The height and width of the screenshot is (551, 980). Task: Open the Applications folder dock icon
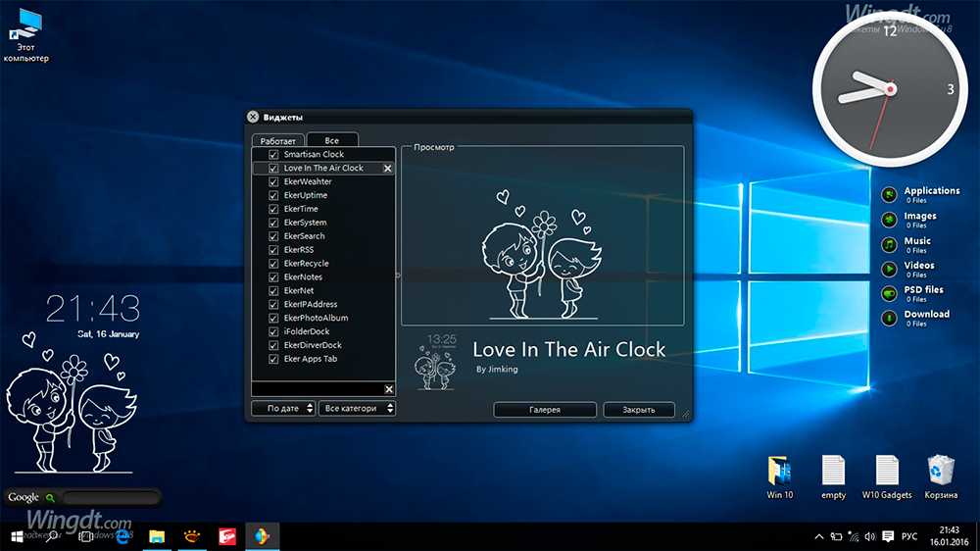pos(889,194)
